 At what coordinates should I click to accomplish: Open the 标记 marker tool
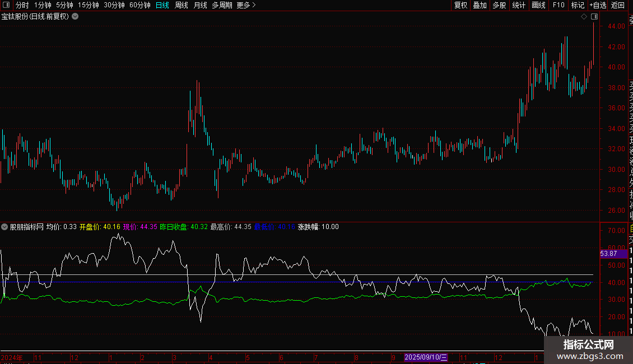(x=578, y=5)
